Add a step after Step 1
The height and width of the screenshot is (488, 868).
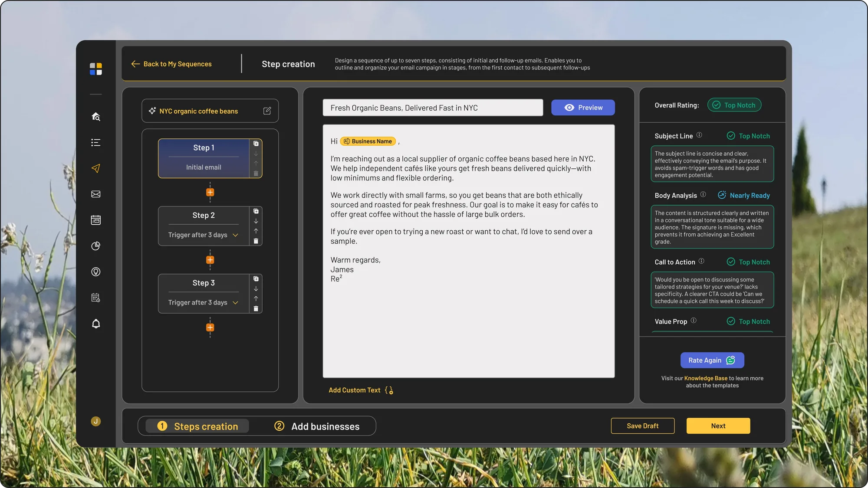[x=210, y=192]
